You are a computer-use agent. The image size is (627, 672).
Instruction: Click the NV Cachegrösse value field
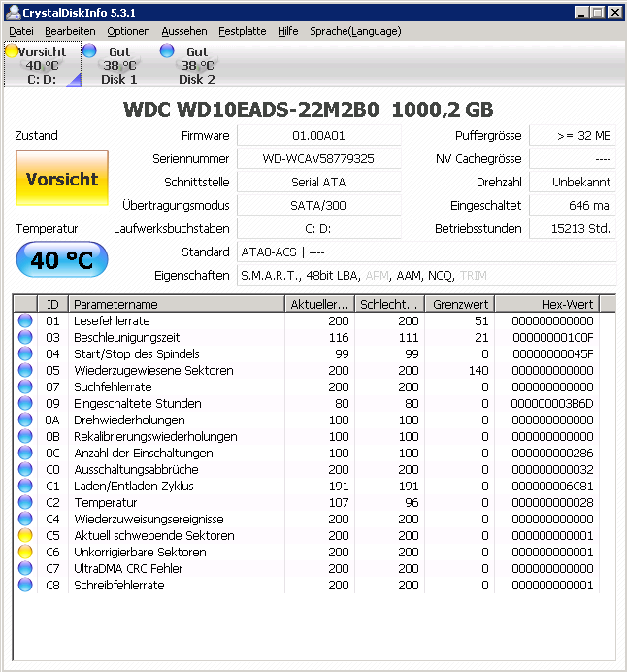pos(573,159)
